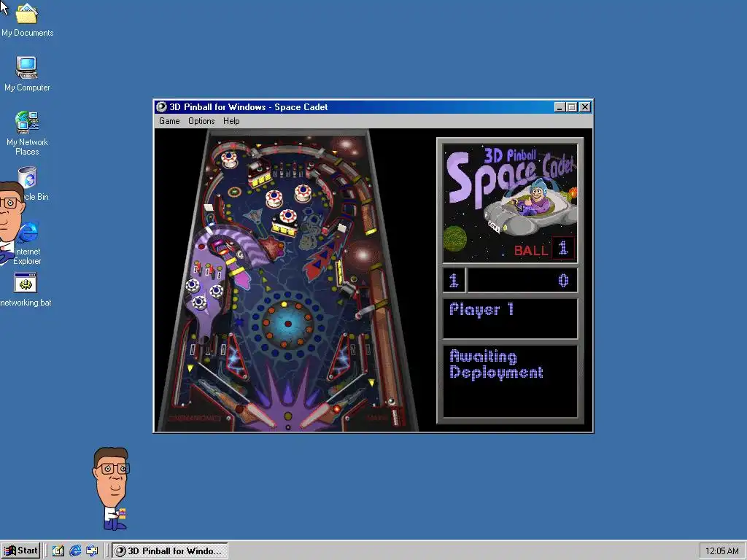747x560 pixels.
Task: Click the Player 1 text panel
Action: (x=510, y=319)
